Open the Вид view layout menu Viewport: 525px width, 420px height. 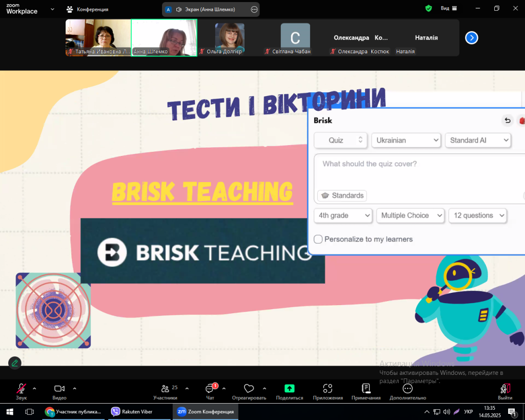click(x=449, y=8)
